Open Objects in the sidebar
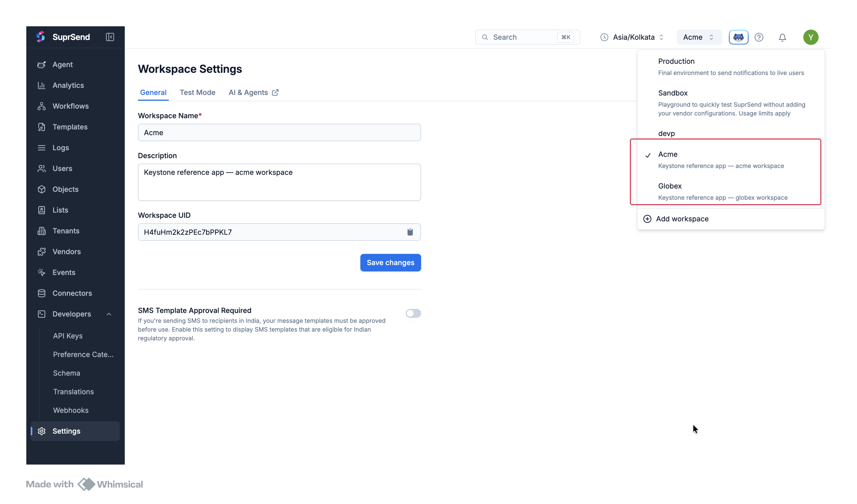This screenshot has height=504, width=857. [x=75, y=189]
